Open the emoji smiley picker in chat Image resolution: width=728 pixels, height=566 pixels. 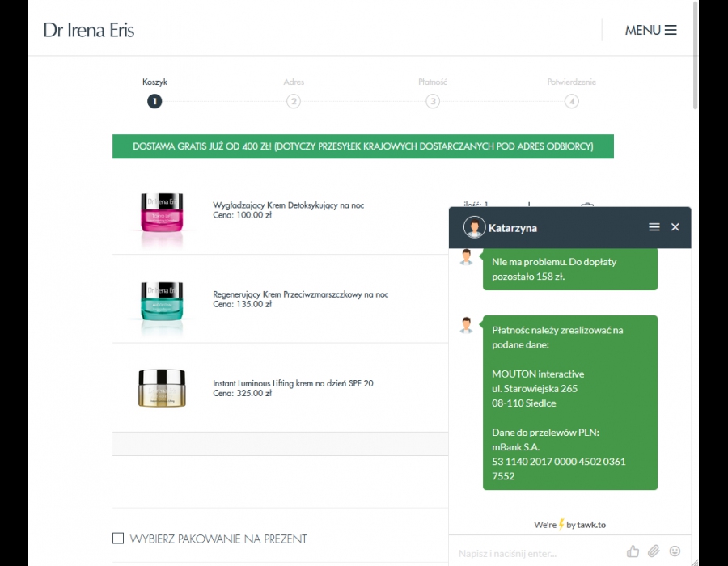point(675,551)
